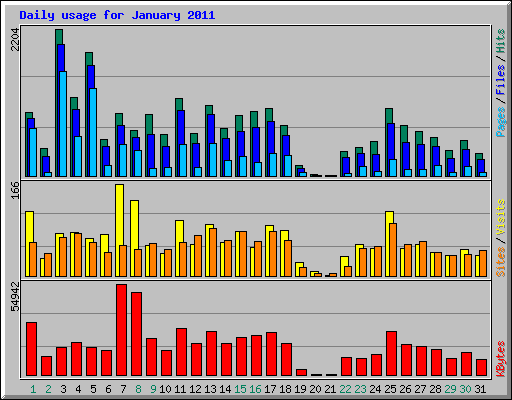The height and width of the screenshot is (400, 512).
Task: Select the red KBytes bar for day 31
Action: pos(481,368)
